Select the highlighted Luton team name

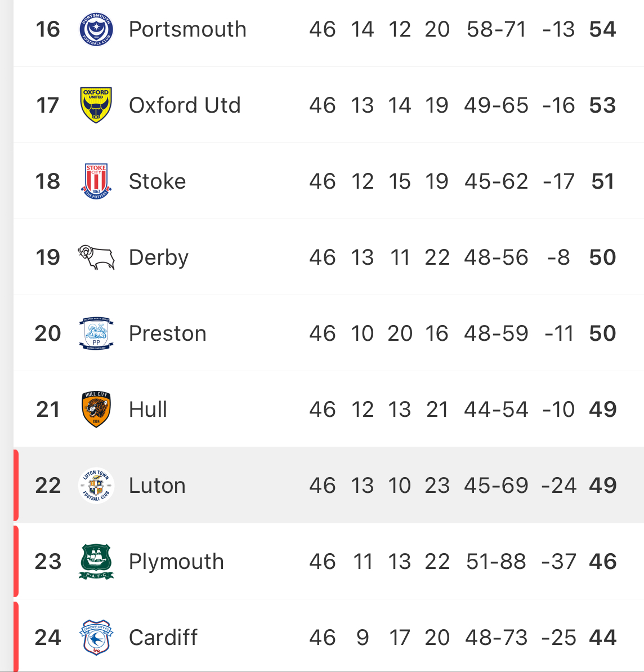pyautogui.click(x=157, y=486)
